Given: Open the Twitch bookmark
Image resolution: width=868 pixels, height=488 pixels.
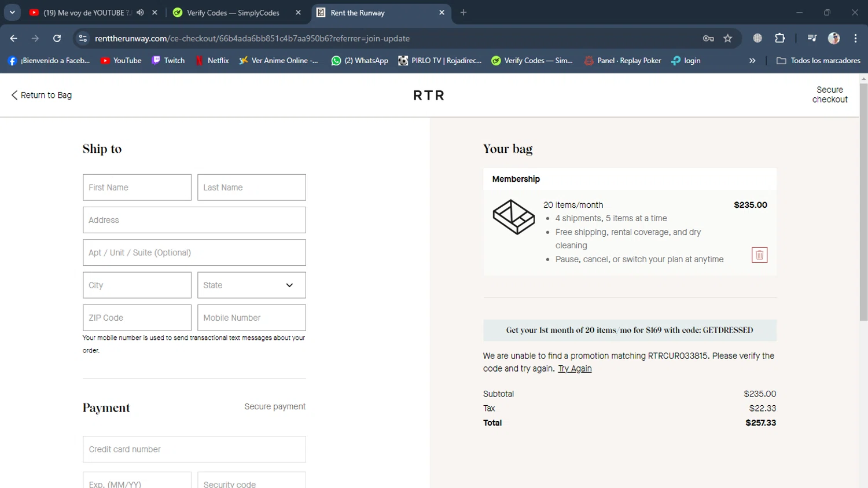Looking at the screenshot, I should pyautogui.click(x=168, y=60).
